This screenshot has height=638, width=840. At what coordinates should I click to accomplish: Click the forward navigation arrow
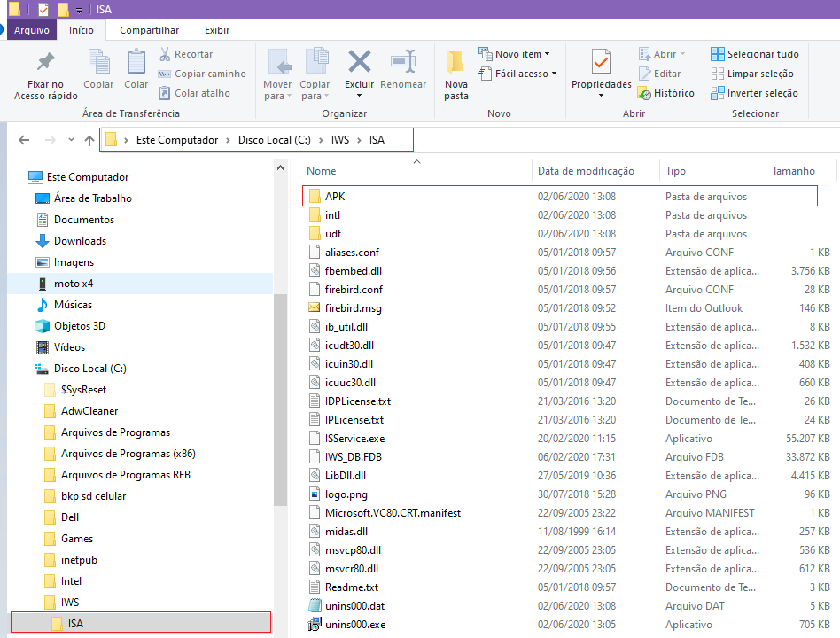pos(50,140)
